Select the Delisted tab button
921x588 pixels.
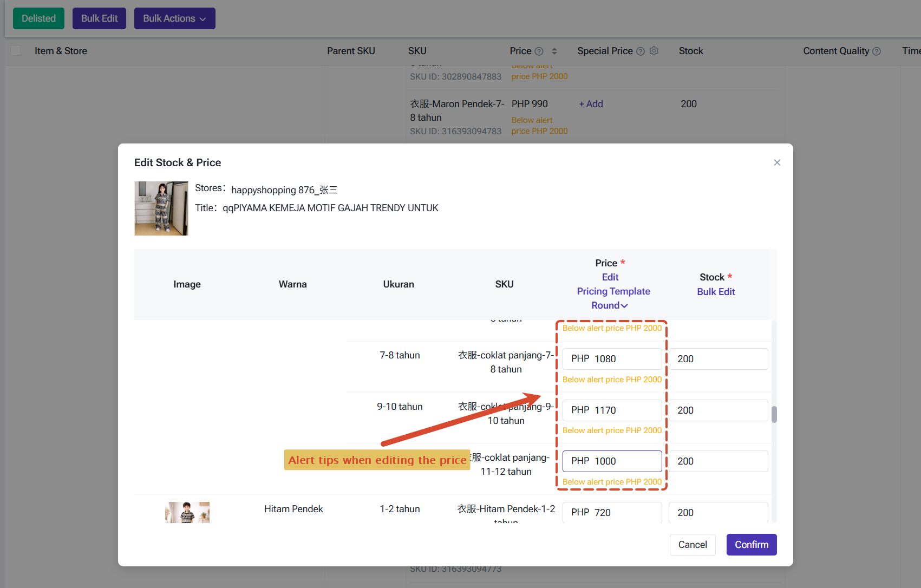[x=38, y=18]
